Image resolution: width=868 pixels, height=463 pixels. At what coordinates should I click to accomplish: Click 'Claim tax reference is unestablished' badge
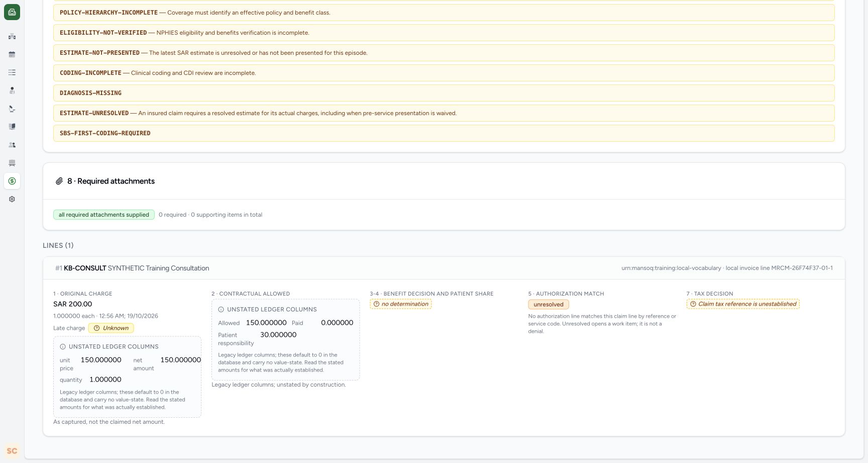pos(743,304)
